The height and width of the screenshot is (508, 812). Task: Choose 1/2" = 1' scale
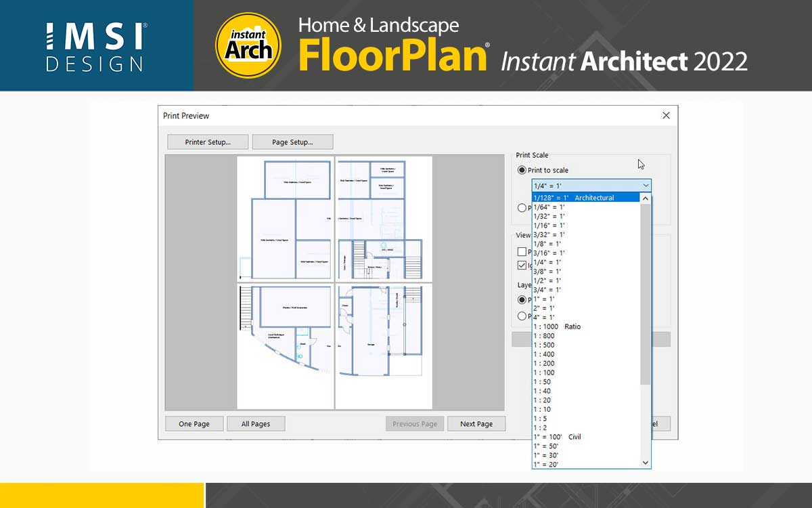click(585, 280)
